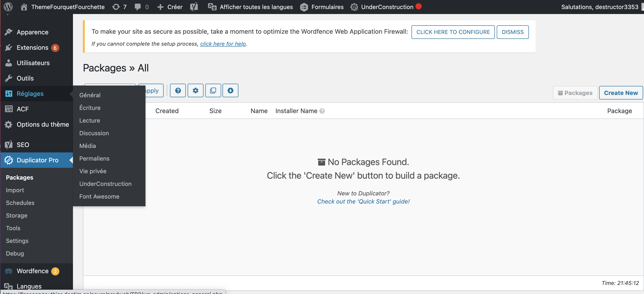Click the help question mark toolbar icon

[178, 91]
